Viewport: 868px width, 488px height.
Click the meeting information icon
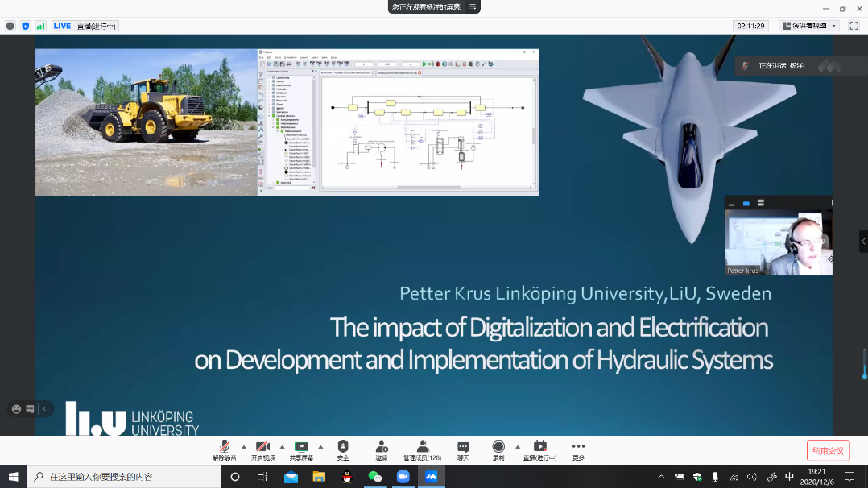(x=10, y=26)
